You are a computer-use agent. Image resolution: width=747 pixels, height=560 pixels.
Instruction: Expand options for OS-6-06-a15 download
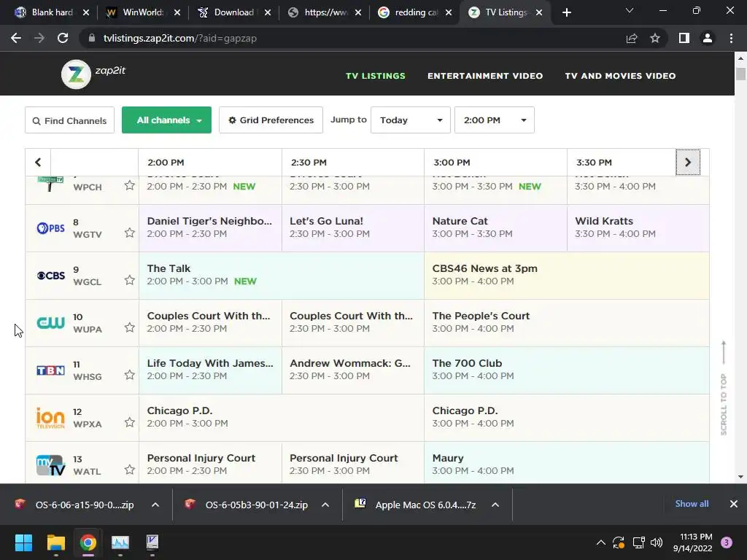(x=155, y=505)
